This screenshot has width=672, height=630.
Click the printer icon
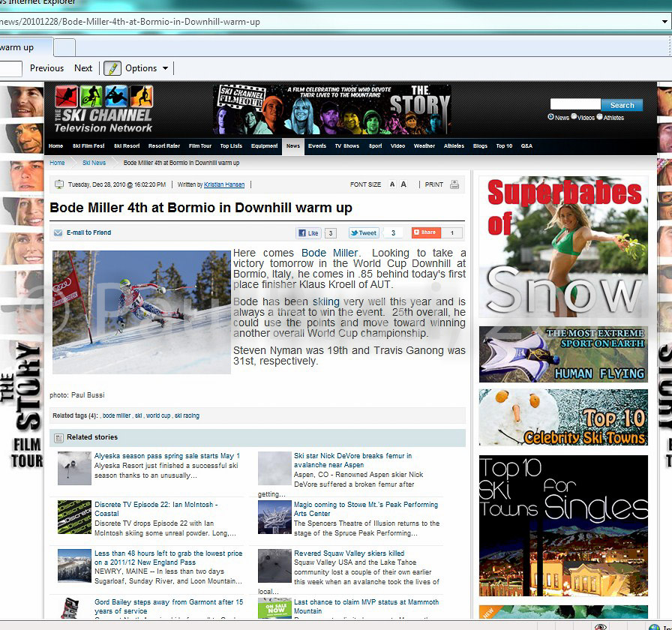(454, 184)
